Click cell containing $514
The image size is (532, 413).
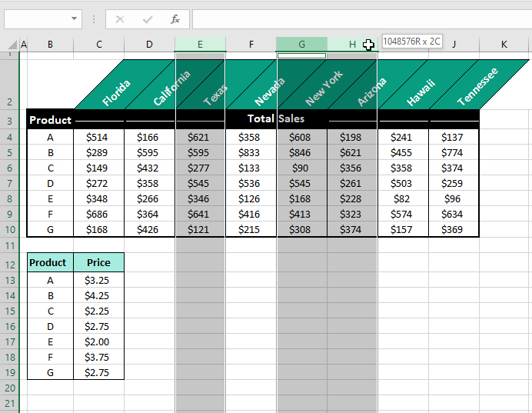(98, 138)
